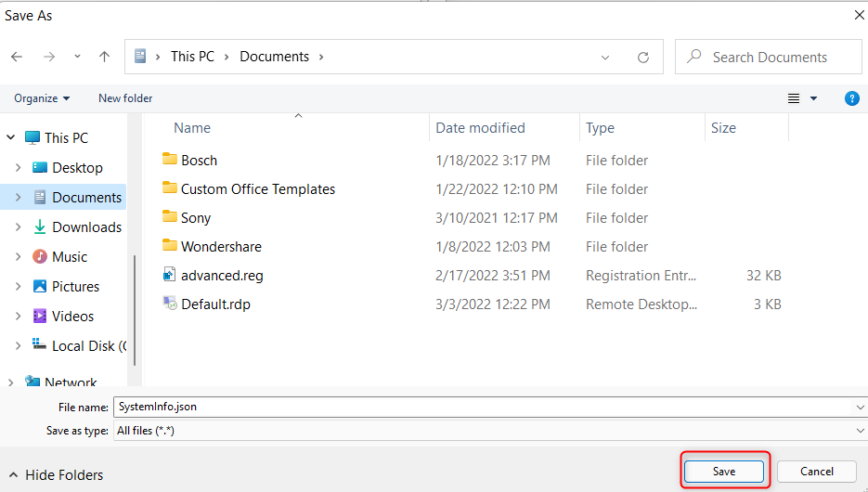The height and width of the screenshot is (492, 868).
Task: Refresh the Documents folder view
Action: (x=642, y=57)
